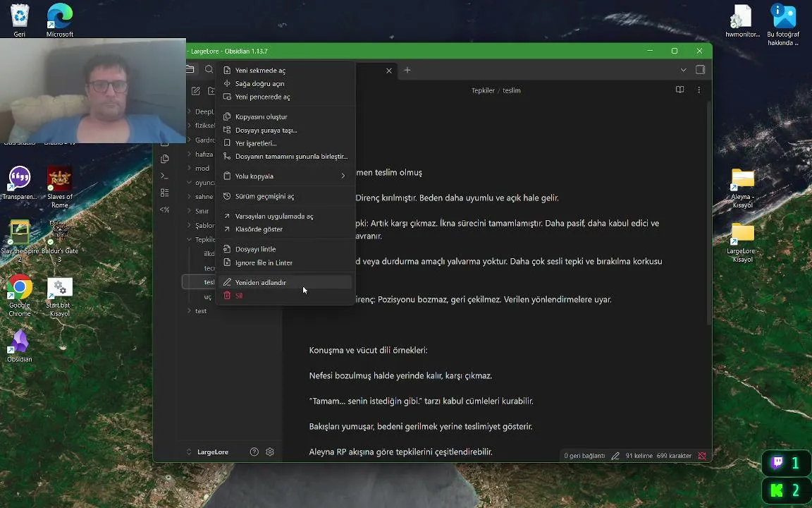Click '0 geri bağlantı' in status bar

(584, 456)
